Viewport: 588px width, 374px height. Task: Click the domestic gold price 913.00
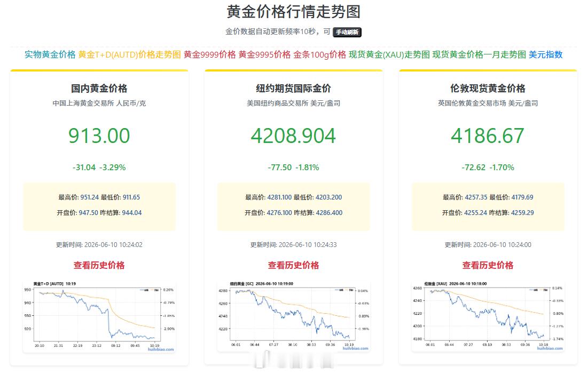point(99,136)
